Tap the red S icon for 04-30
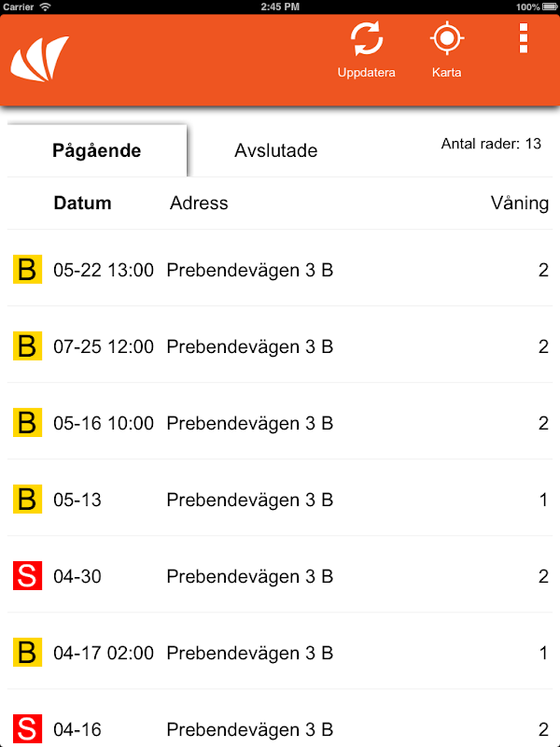Image resolution: width=560 pixels, height=747 pixels. pos(27,575)
